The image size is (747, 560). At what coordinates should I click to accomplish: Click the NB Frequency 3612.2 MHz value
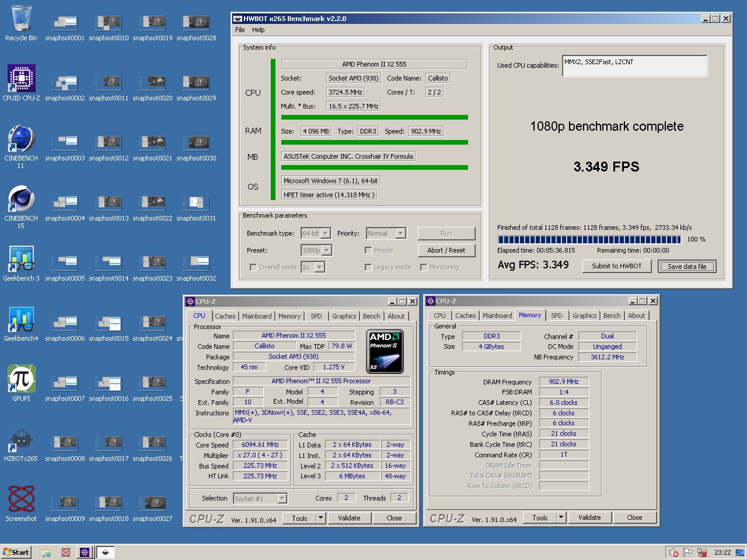[607, 357]
